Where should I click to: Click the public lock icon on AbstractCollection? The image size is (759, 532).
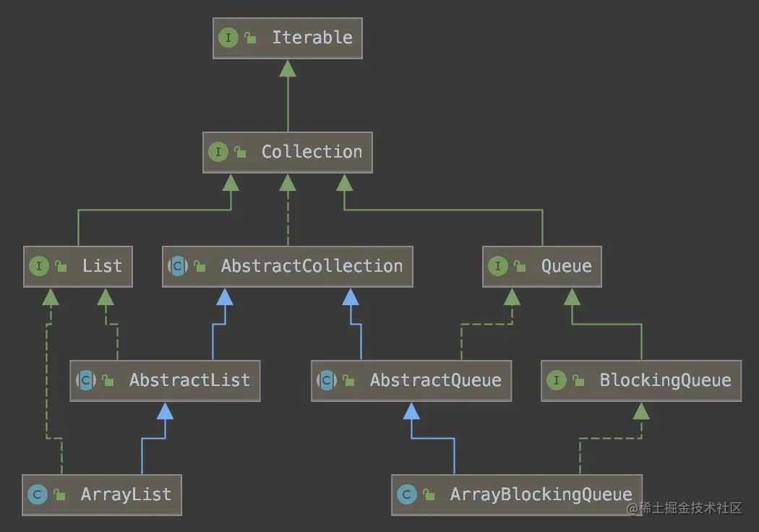click(200, 266)
